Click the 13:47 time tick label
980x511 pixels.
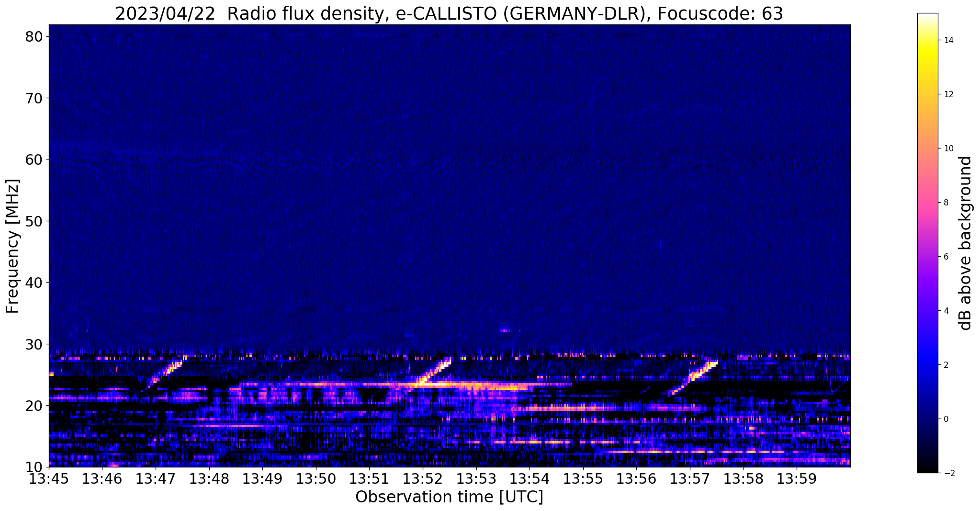coord(156,478)
